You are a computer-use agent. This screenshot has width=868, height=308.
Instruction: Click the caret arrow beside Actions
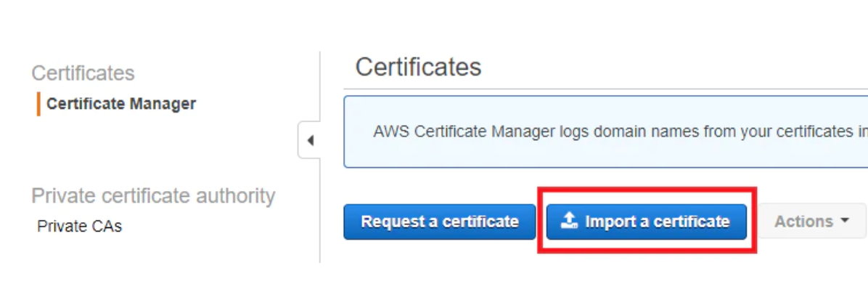(844, 221)
